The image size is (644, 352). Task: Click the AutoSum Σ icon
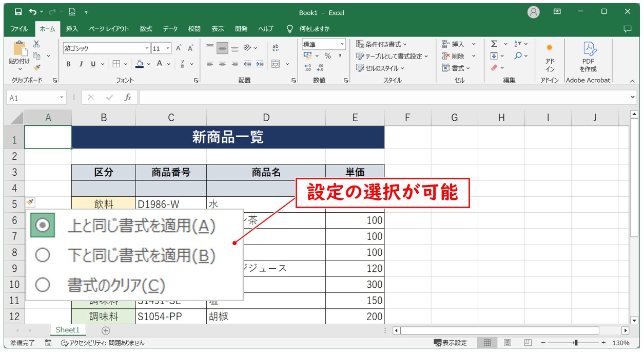pyautogui.click(x=494, y=45)
